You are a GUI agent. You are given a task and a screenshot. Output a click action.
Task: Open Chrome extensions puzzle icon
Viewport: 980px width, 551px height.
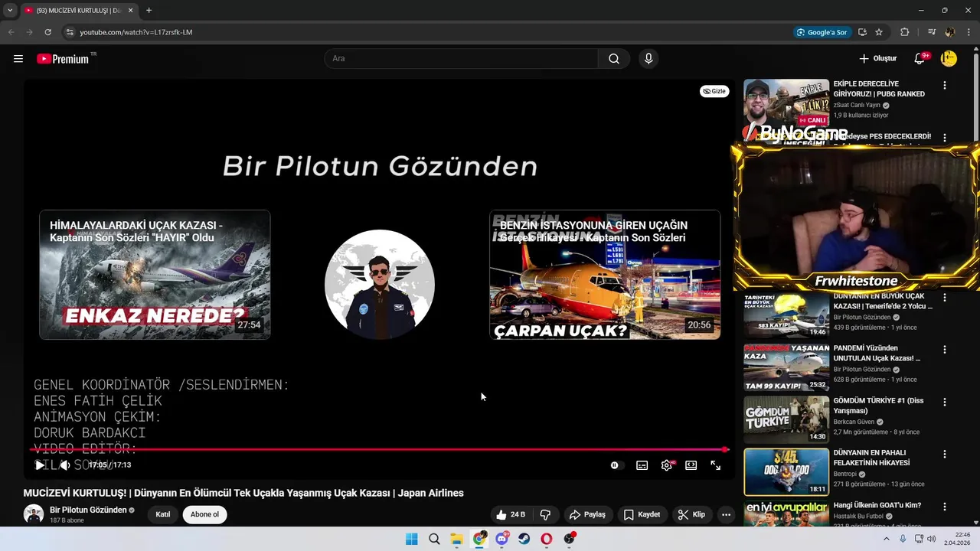pos(905,32)
